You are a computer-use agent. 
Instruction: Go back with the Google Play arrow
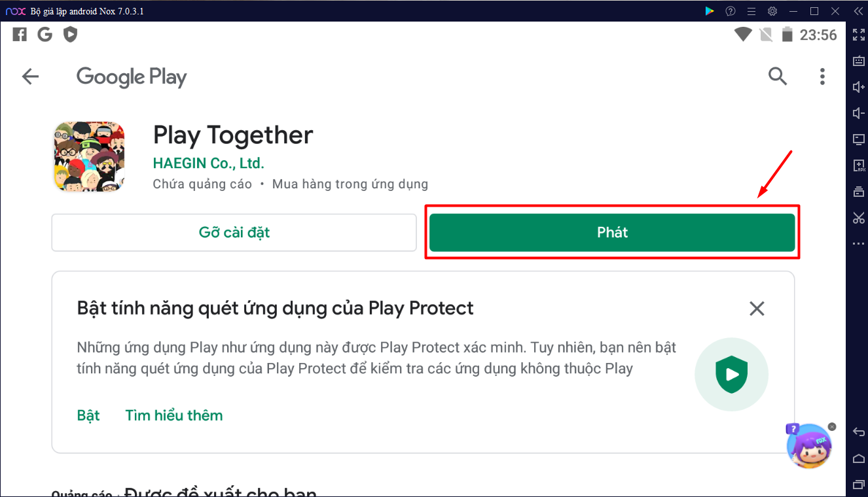(30, 77)
